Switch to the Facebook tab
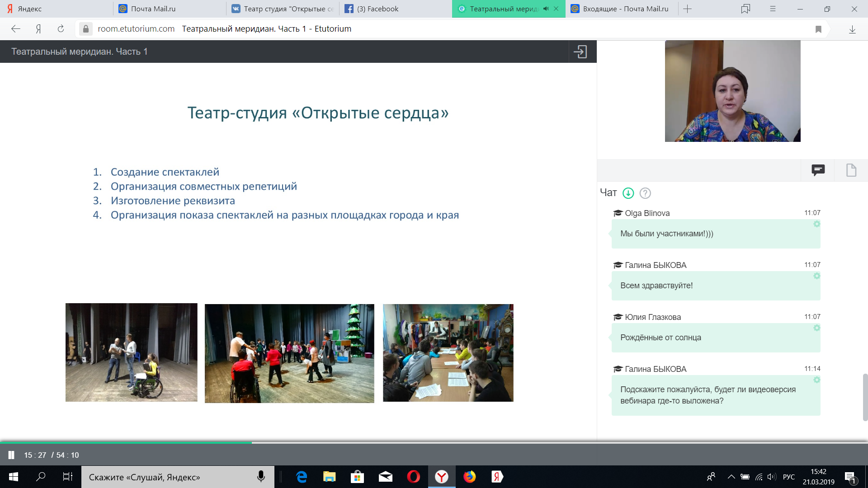Screen dimensions: 868x488 [377, 9]
